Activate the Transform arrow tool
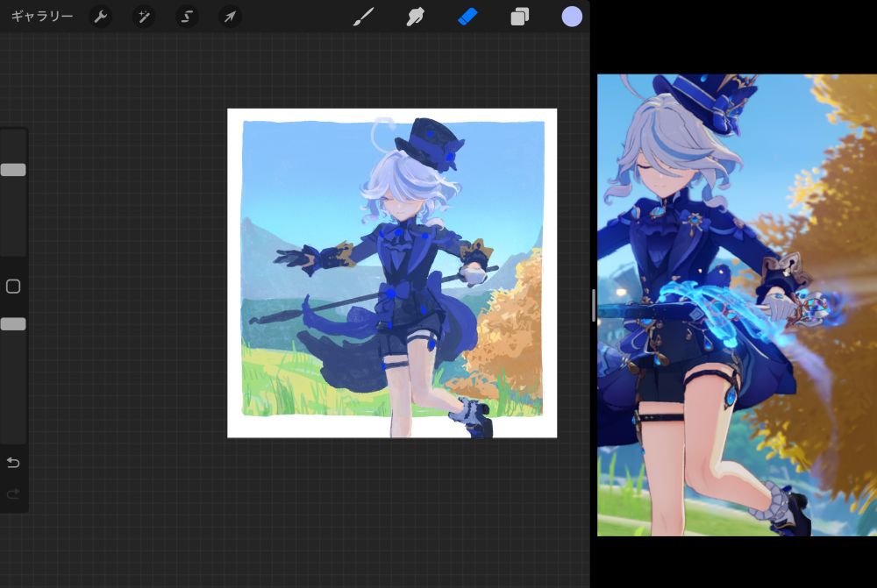 tap(230, 17)
